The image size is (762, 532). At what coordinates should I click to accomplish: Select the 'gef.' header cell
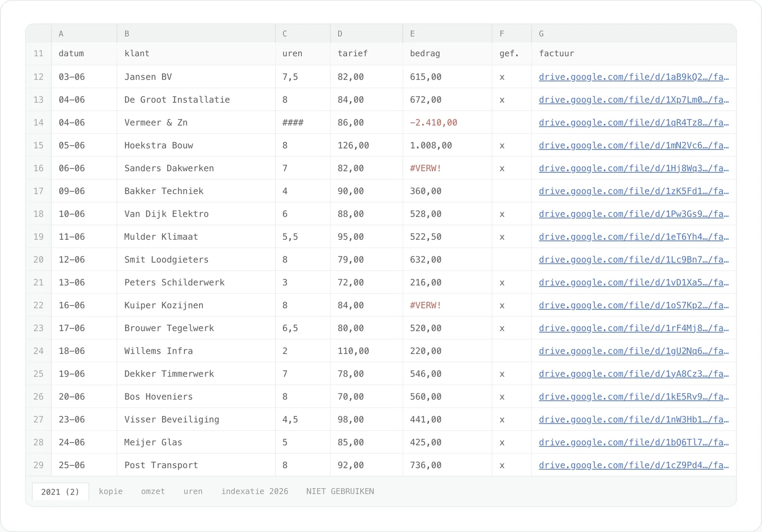[511, 53]
